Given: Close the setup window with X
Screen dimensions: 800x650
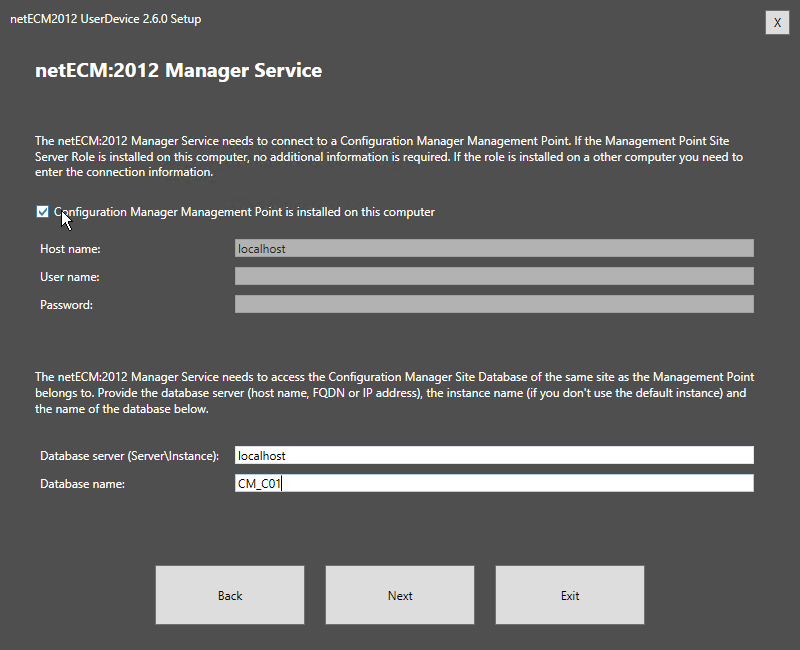Looking at the screenshot, I should pyautogui.click(x=777, y=22).
